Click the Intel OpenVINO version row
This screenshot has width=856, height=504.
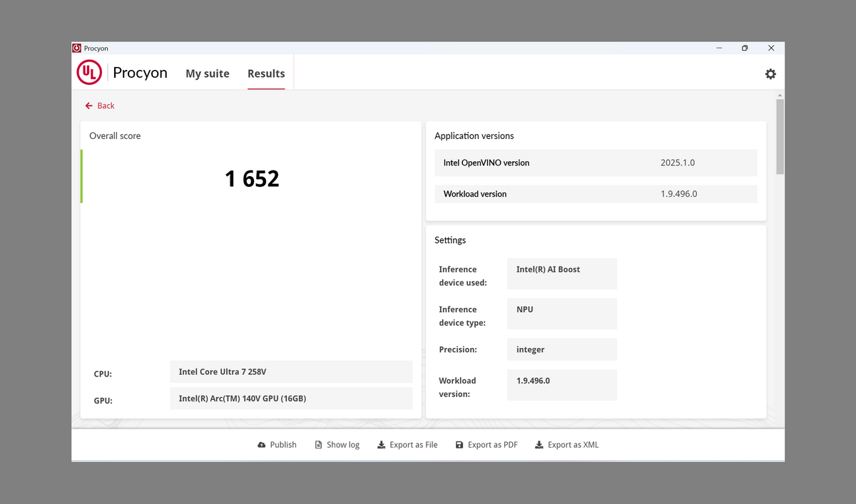pyautogui.click(x=596, y=163)
